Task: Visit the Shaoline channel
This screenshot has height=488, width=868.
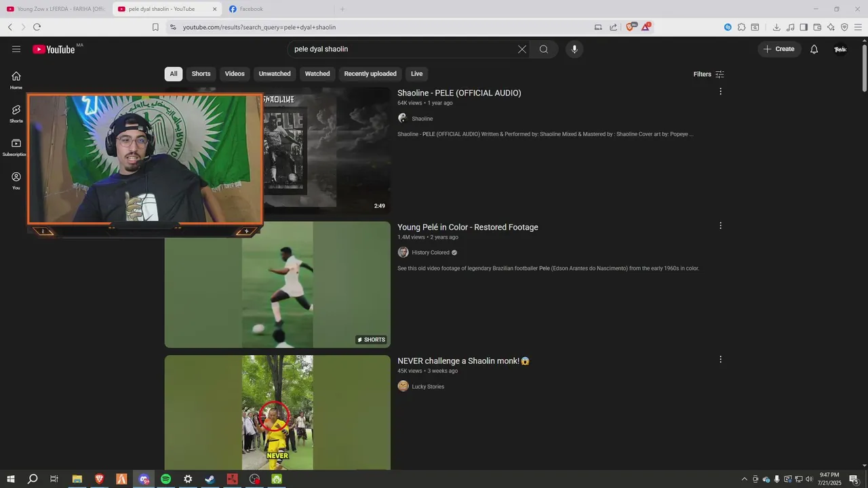Action: pos(422,119)
